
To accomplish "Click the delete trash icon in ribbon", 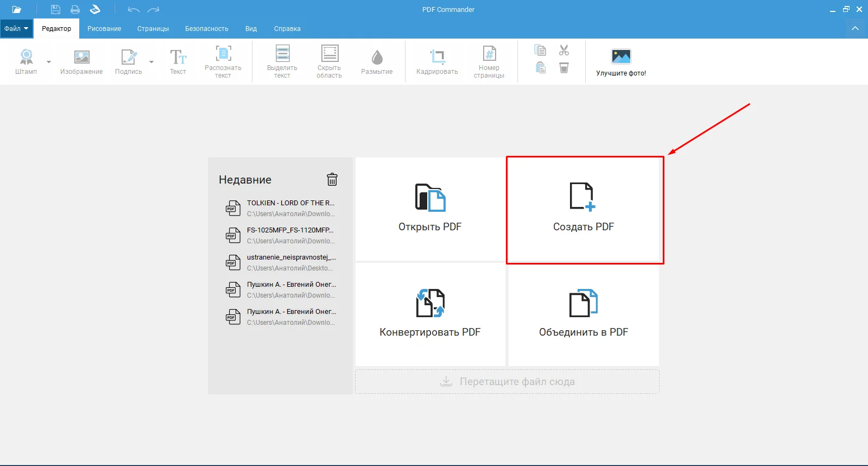I will (564, 67).
